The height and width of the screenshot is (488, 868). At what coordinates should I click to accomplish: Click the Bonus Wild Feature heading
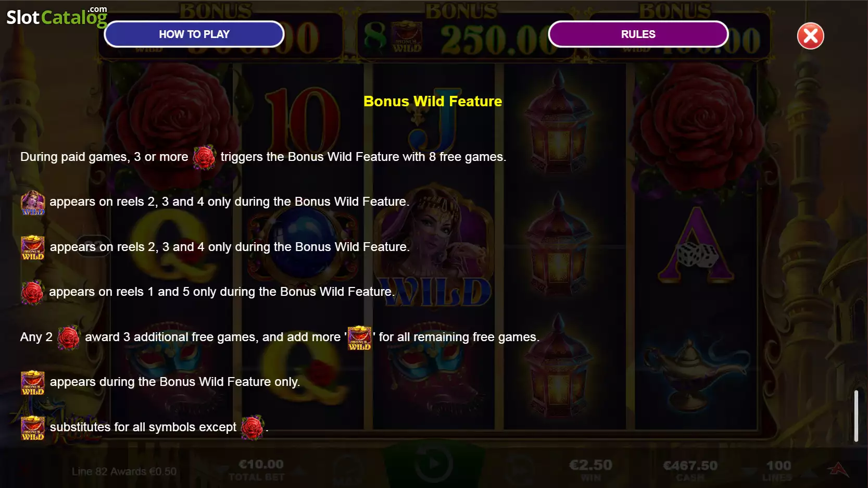(x=433, y=102)
